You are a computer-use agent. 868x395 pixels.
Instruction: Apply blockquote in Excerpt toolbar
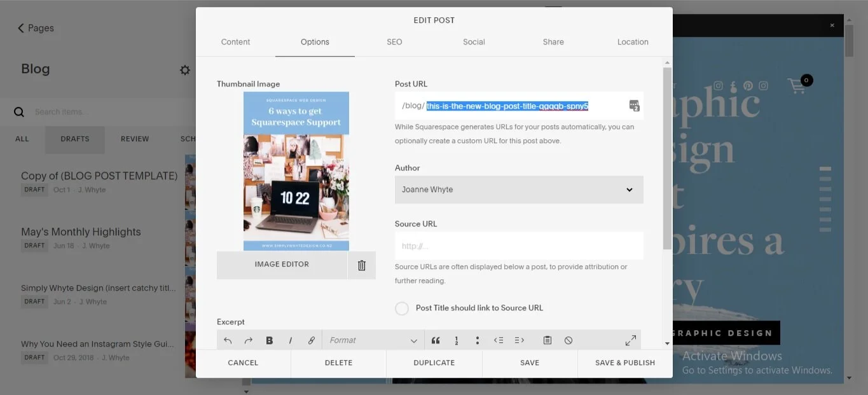[436, 340]
